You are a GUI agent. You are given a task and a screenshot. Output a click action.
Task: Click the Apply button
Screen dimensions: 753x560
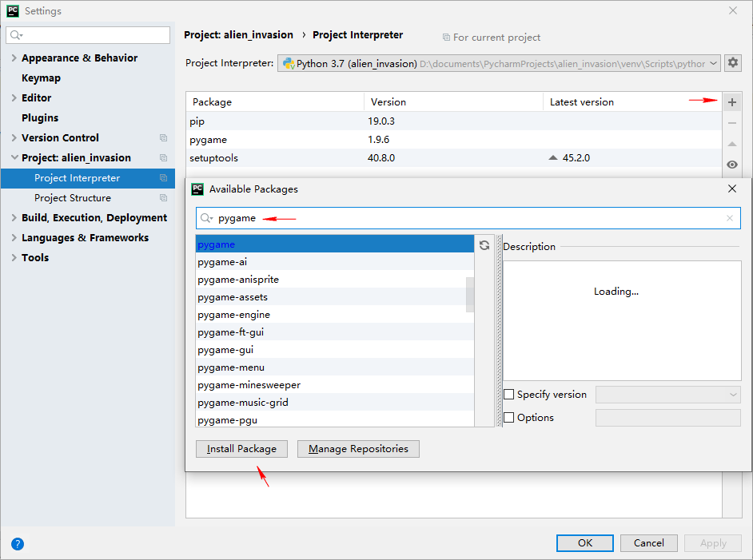coord(713,542)
